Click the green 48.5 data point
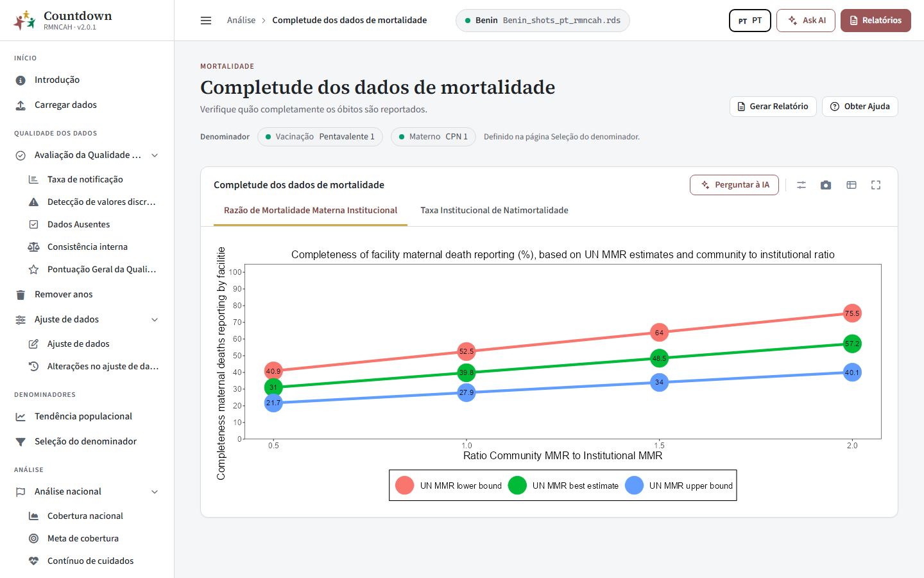924x578 pixels. (x=659, y=358)
